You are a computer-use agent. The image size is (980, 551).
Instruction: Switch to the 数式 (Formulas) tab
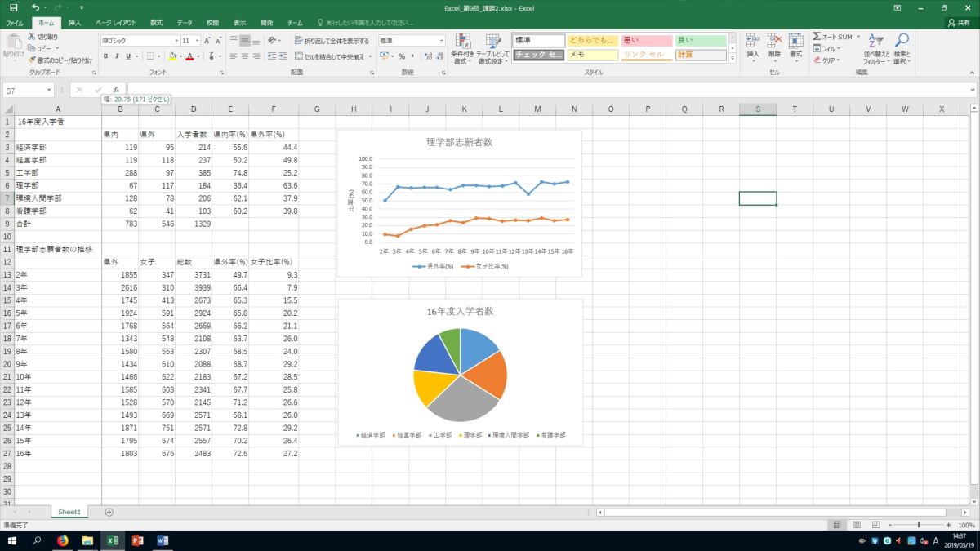click(x=156, y=24)
